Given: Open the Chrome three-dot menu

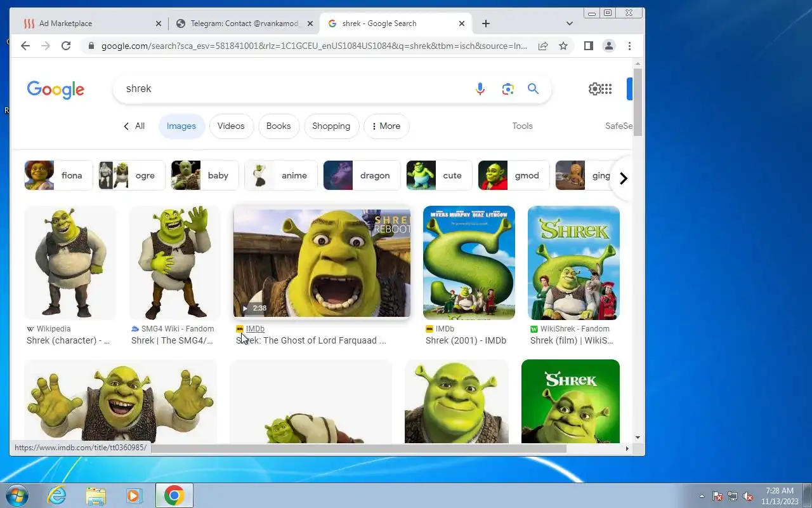Looking at the screenshot, I should [629, 46].
